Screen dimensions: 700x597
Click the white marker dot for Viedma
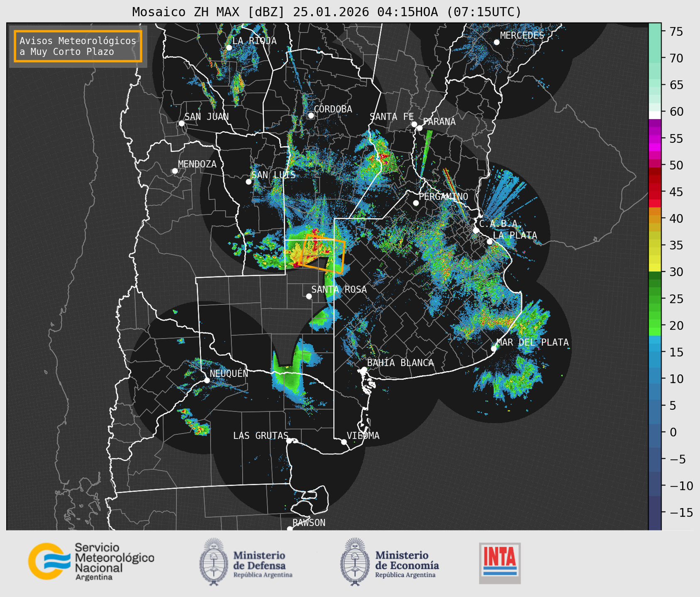[344, 442]
